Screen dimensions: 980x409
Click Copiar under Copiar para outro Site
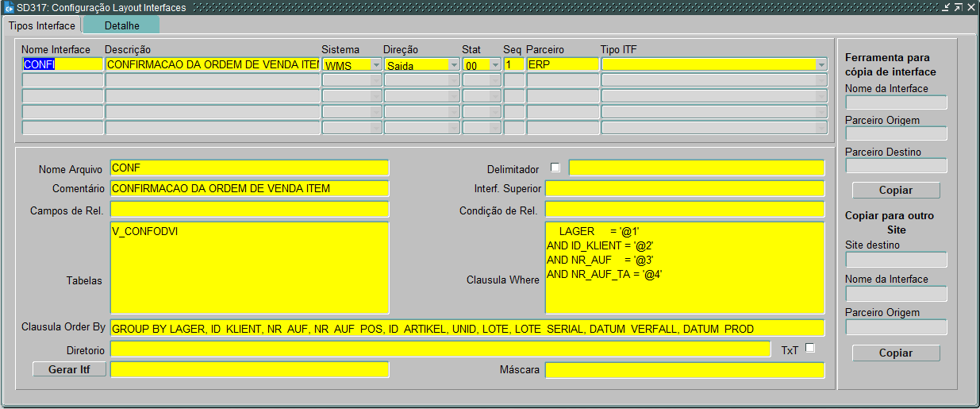(x=896, y=353)
